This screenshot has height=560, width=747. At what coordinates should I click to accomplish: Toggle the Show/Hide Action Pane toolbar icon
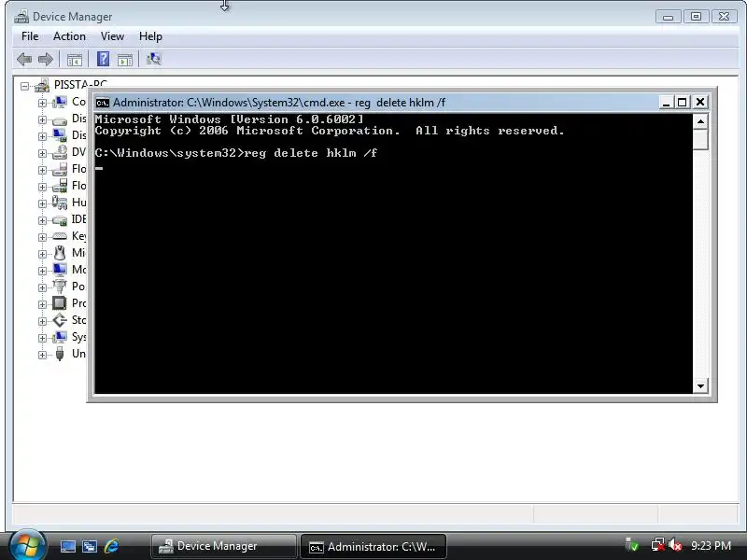125,60
